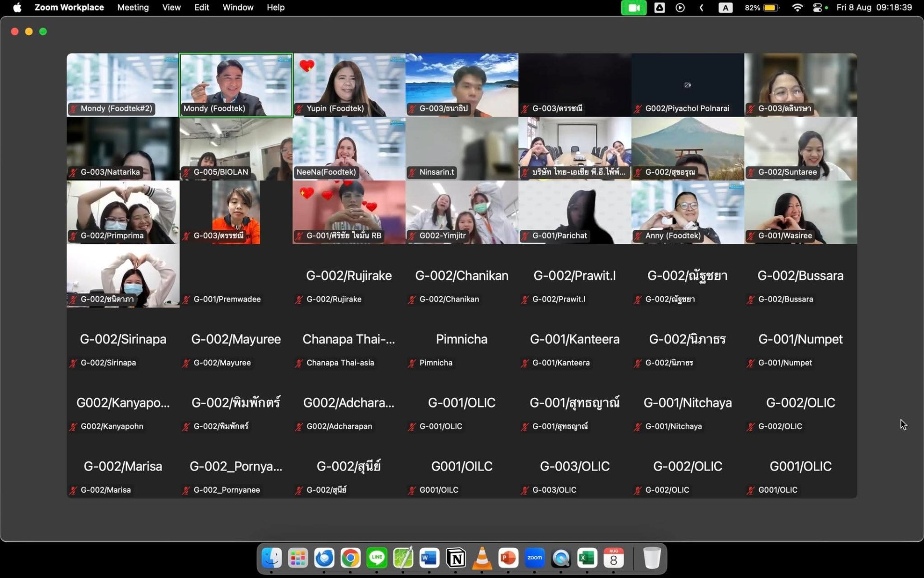The image size is (924, 578).
Task: Open the battery status dropdown
Action: click(770, 8)
